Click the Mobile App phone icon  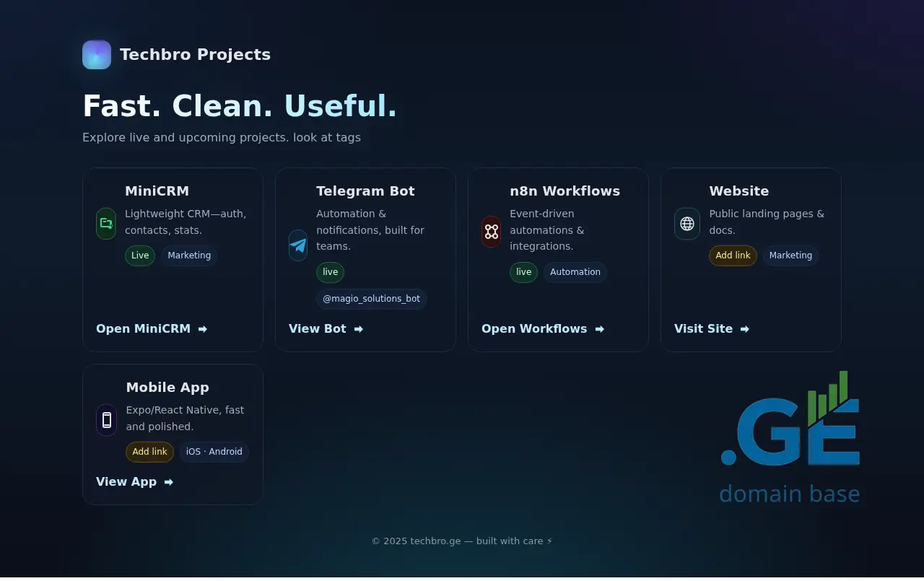pyautogui.click(x=107, y=420)
